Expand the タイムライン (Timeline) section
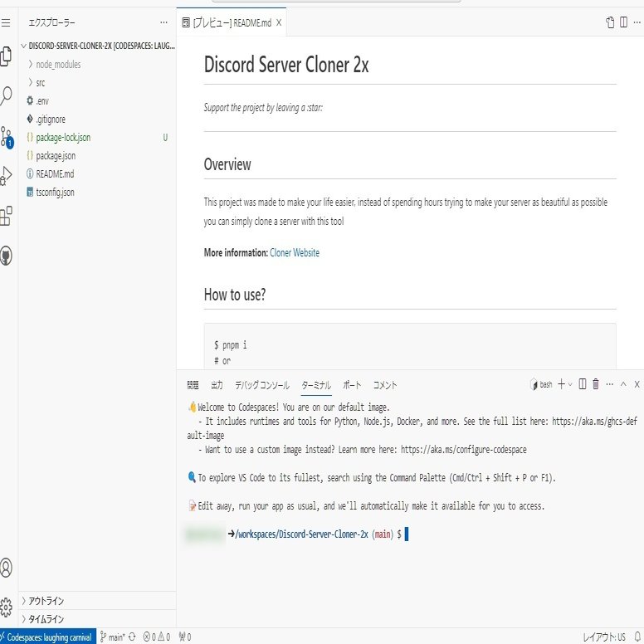644x644 pixels. click(97, 619)
